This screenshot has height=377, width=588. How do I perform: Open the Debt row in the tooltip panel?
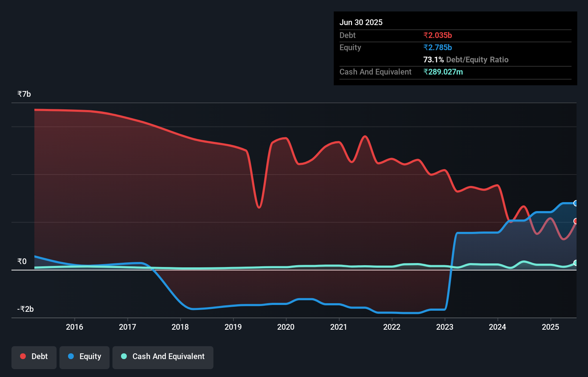pos(347,35)
